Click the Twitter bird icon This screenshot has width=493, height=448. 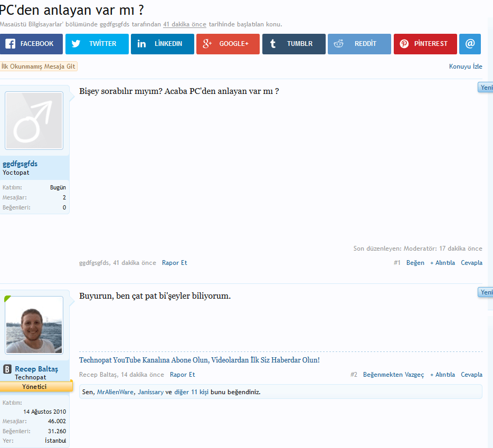76,44
